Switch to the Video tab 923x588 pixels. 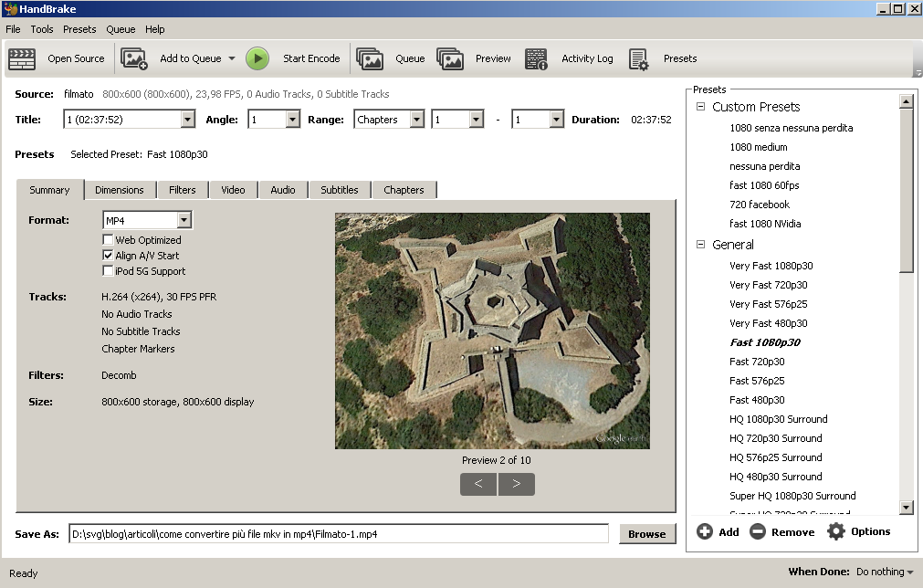tap(233, 190)
